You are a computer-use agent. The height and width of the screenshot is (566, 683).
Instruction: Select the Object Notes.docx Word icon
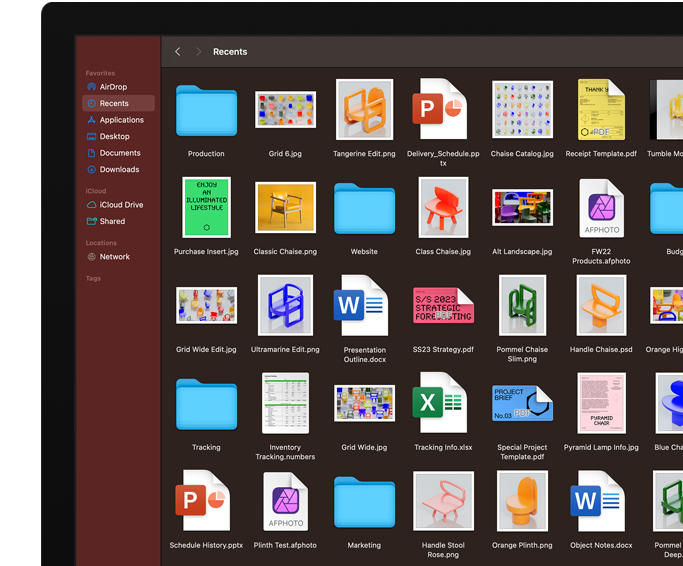click(x=597, y=500)
